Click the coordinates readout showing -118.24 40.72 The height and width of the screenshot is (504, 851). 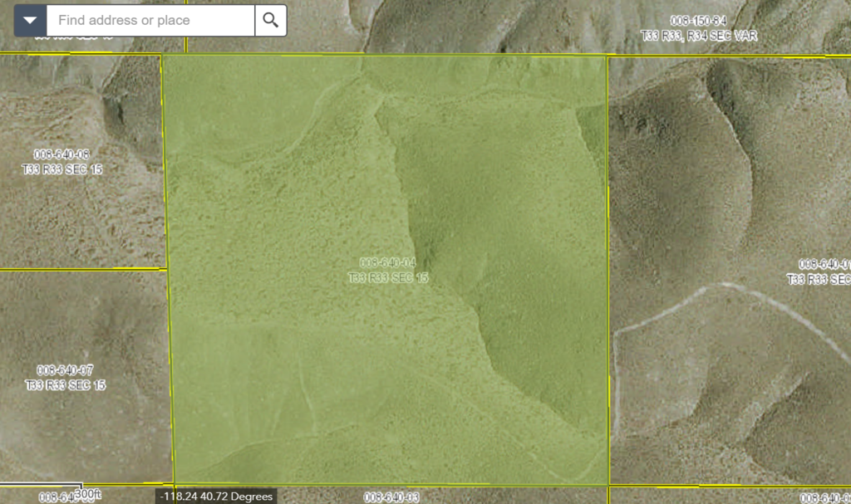click(x=216, y=497)
